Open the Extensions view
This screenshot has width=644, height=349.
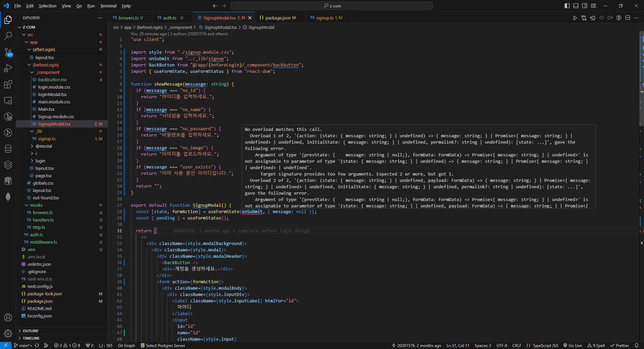pyautogui.click(x=8, y=84)
